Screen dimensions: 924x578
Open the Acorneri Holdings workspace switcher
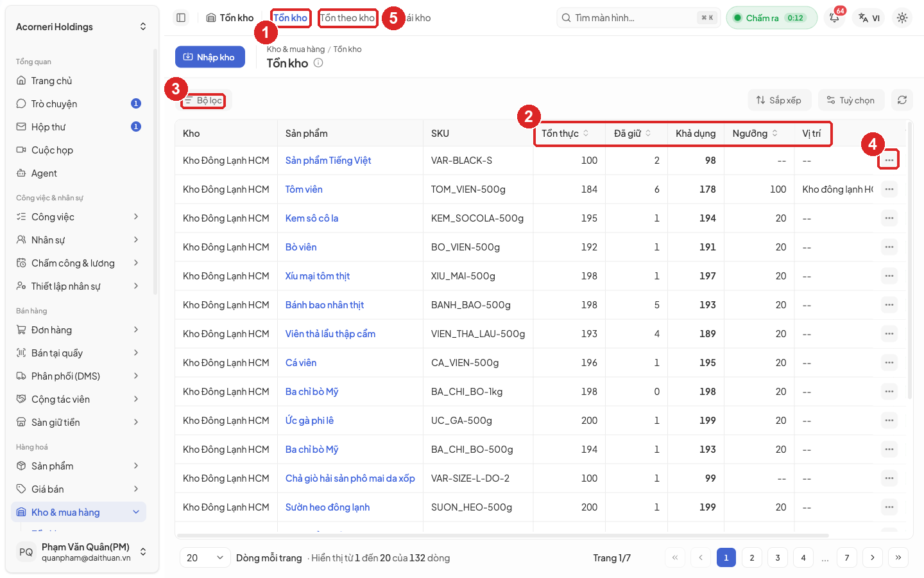pyautogui.click(x=81, y=27)
